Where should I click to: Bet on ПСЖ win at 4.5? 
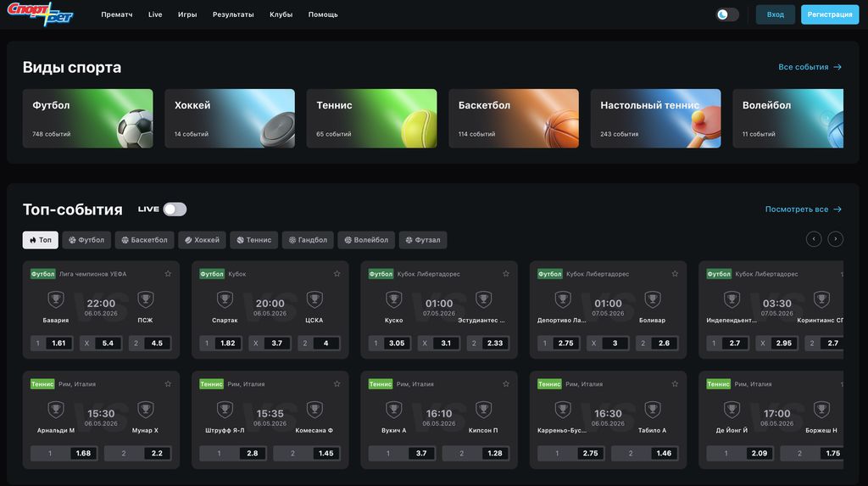(x=150, y=344)
